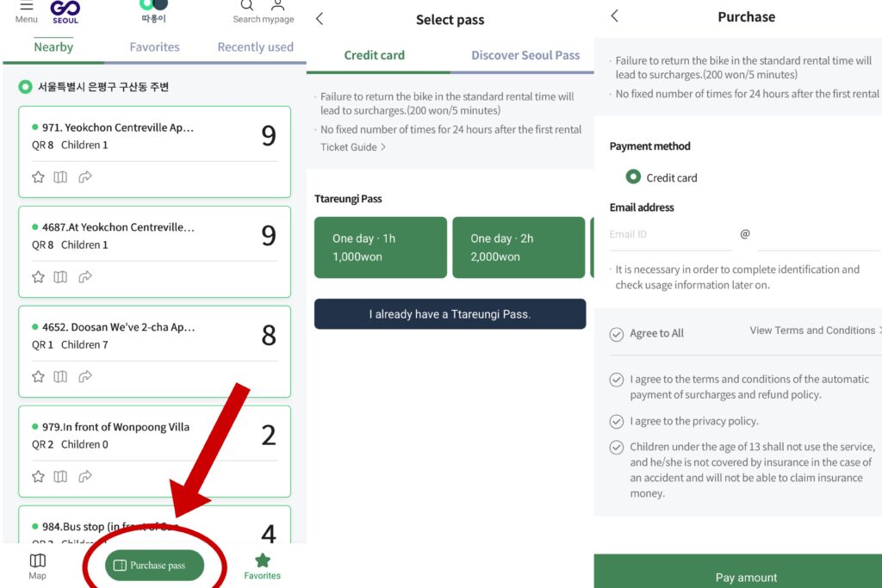This screenshot has height=588, width=882.
Task: Select the Credit card radio button
Action: tap(633, 177)
